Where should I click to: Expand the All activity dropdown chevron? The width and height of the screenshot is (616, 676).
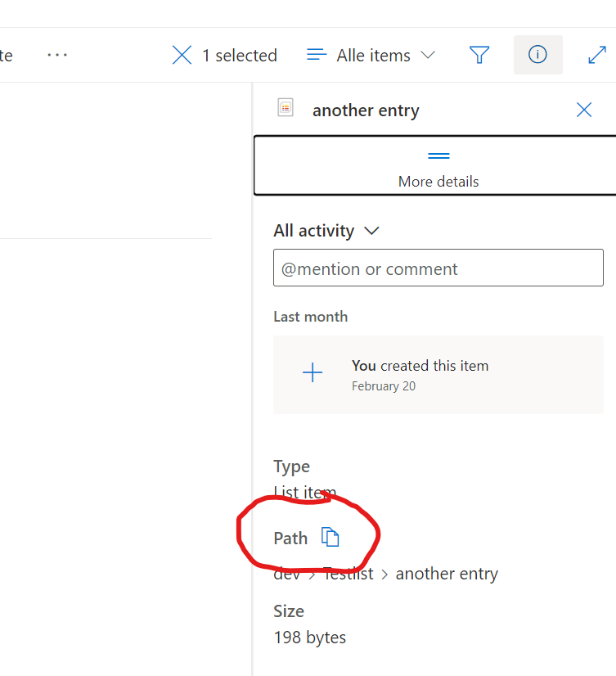(x=371, y=231)
